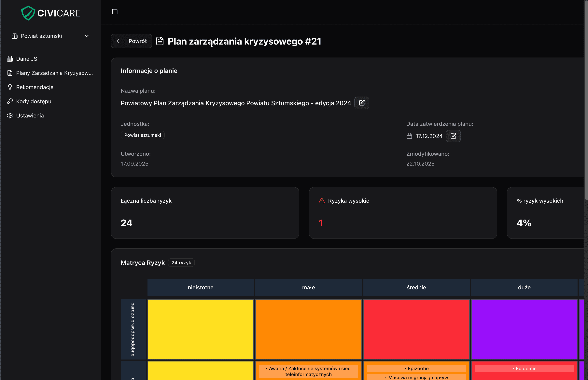This screenshot has height=380, width=588.
Task: Click the Dane JST building icon
Action: point(10,59)
